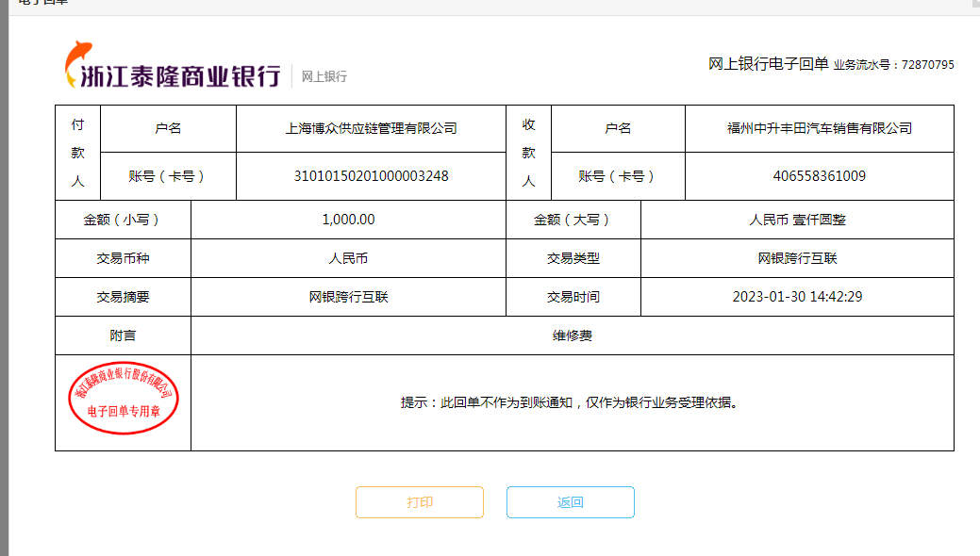Click the 打印 (Print) button
980x556 pixels.
419,502
